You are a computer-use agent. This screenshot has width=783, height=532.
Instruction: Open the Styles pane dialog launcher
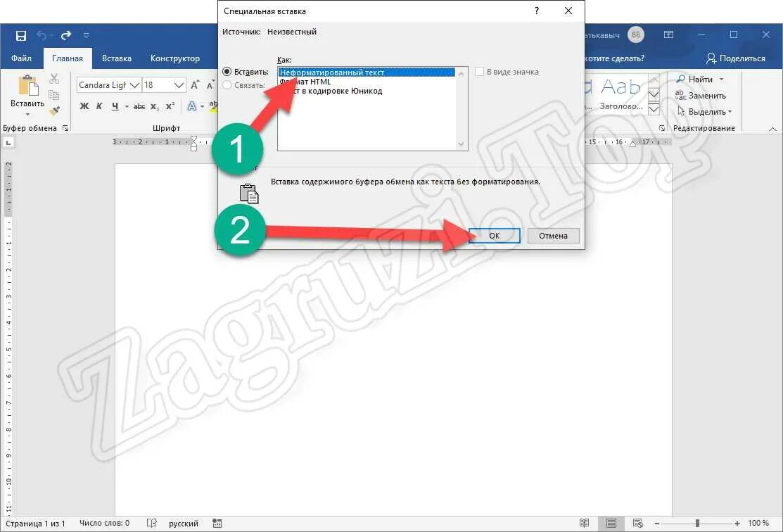[662, 128]
